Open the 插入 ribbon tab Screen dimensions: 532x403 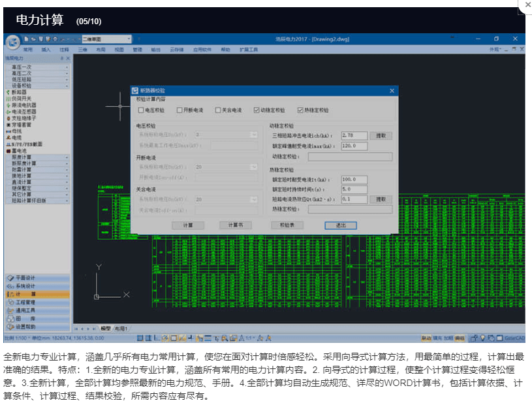tap(46, 50)
